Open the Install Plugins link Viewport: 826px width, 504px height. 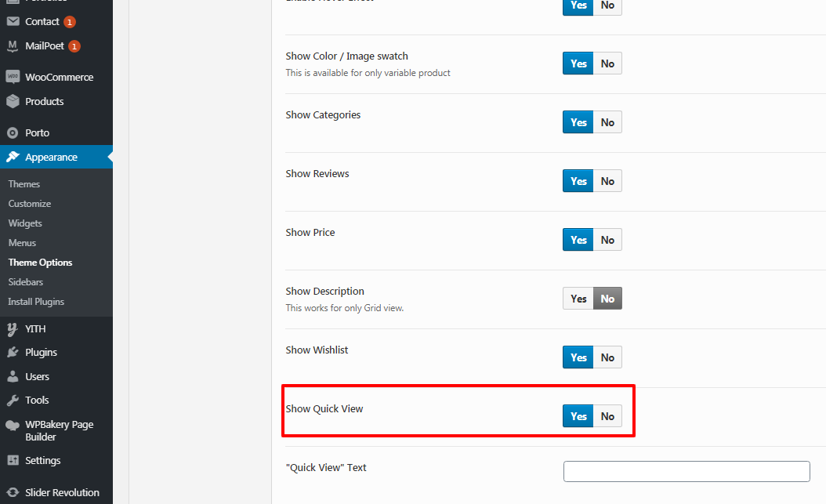click(x=36, y=302)
